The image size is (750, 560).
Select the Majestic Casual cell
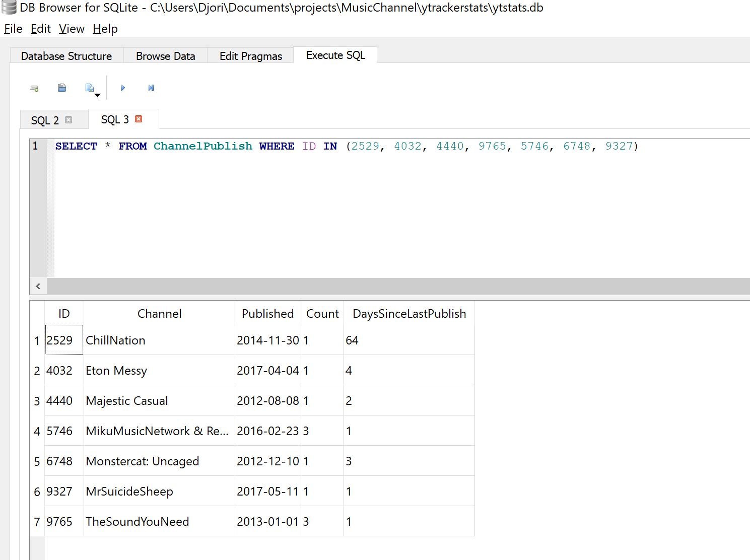(159, 401)
